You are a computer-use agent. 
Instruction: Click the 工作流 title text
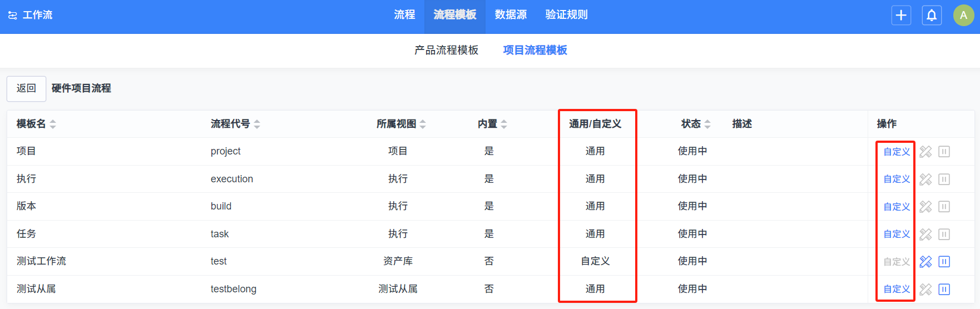(37, 15)
